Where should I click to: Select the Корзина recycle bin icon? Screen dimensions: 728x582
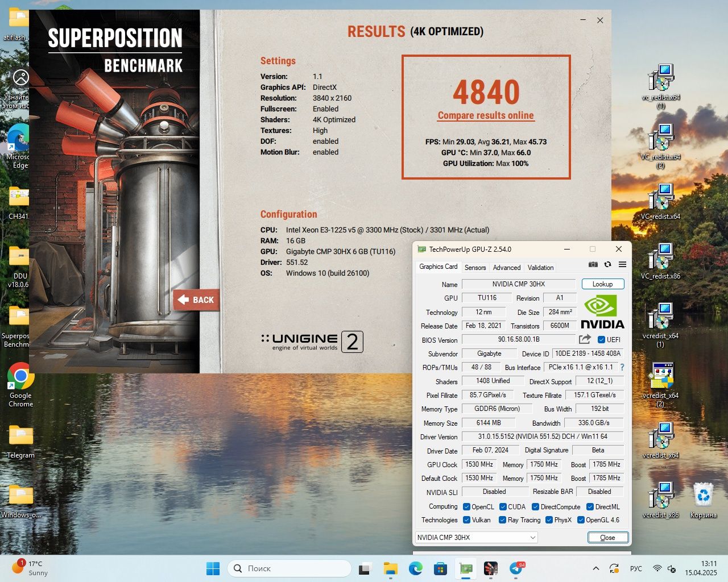(x=703, y=501)
